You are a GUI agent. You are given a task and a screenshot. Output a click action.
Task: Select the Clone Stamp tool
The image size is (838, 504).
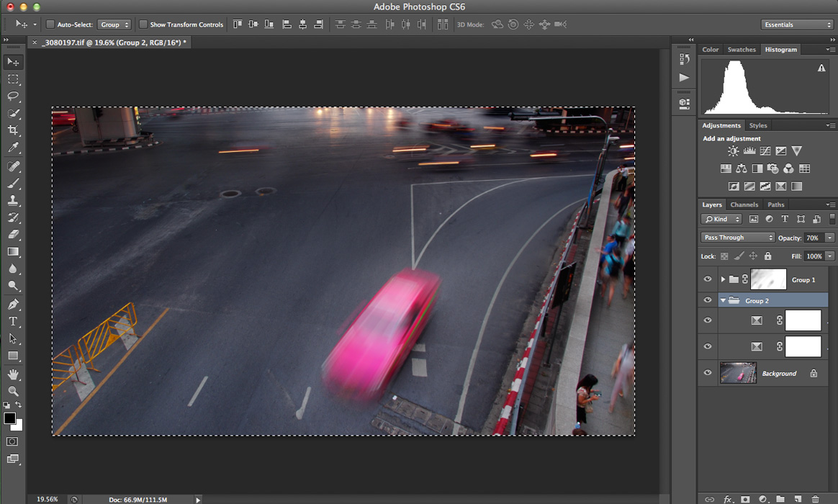coord(13,201)
